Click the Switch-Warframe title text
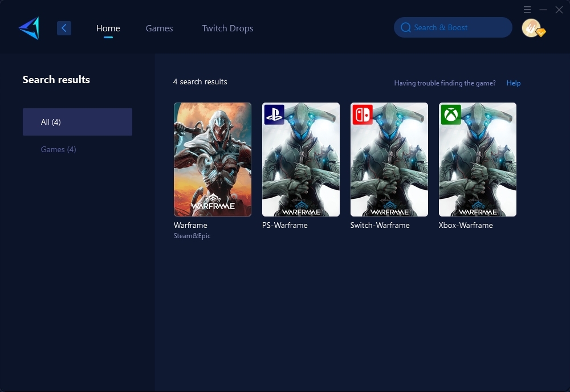 (x=380, y=225)
